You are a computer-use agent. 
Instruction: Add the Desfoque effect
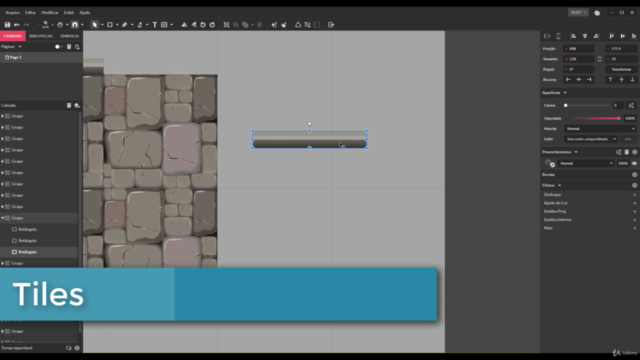(x=635, y=195)
